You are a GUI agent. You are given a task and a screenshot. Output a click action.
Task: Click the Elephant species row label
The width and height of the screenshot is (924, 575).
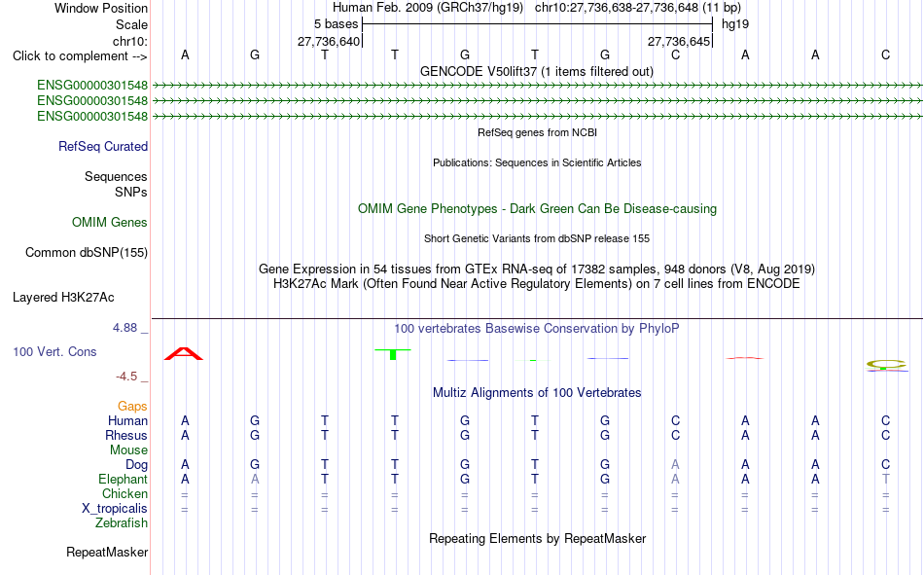(124, 479)
